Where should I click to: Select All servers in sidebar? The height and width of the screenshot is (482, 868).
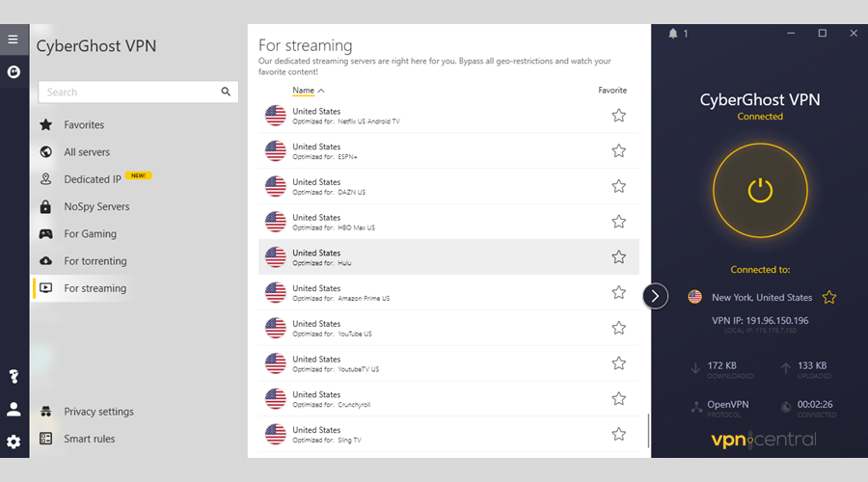[x=87, y=152]
